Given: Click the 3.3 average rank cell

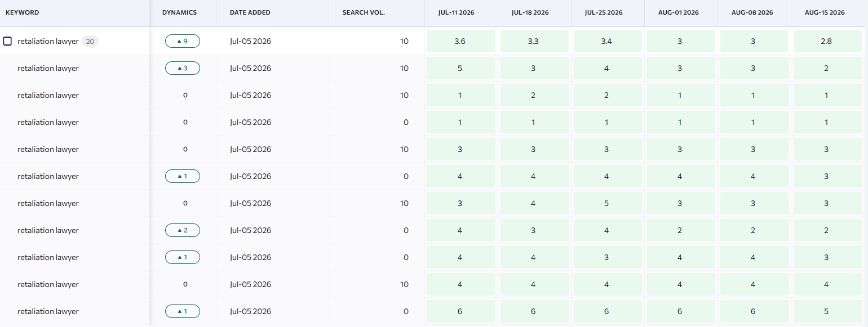Looking at the screenshot, I should (x=534, y=41).
